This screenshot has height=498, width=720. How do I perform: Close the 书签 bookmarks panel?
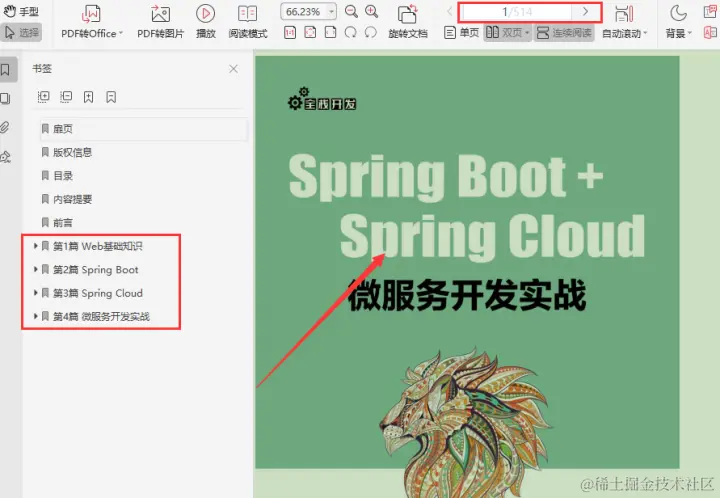233,69
